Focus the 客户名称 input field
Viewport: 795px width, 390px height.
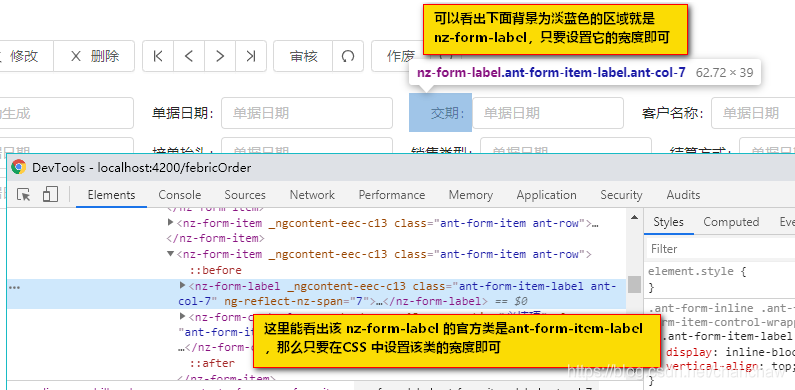click(753, 113)
